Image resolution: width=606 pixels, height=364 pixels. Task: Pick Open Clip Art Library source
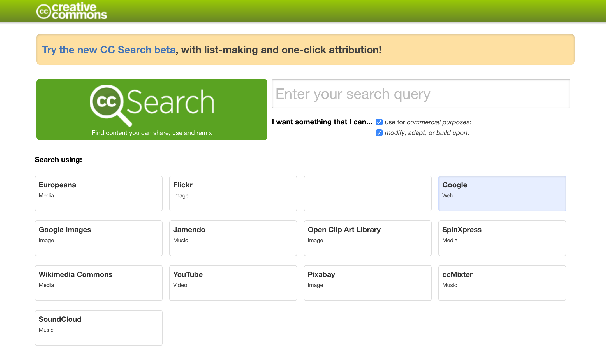coord(368,238)
